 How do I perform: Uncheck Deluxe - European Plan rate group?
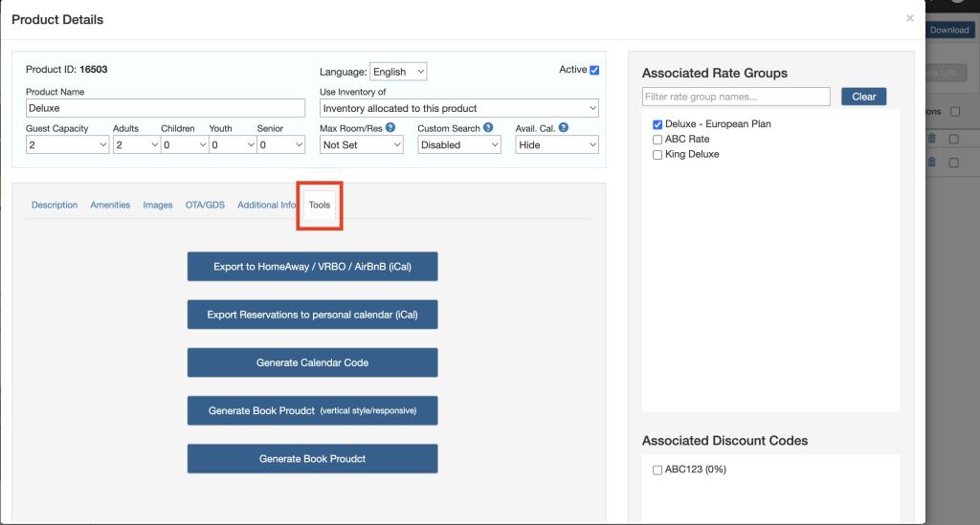(x=657, y=124)
